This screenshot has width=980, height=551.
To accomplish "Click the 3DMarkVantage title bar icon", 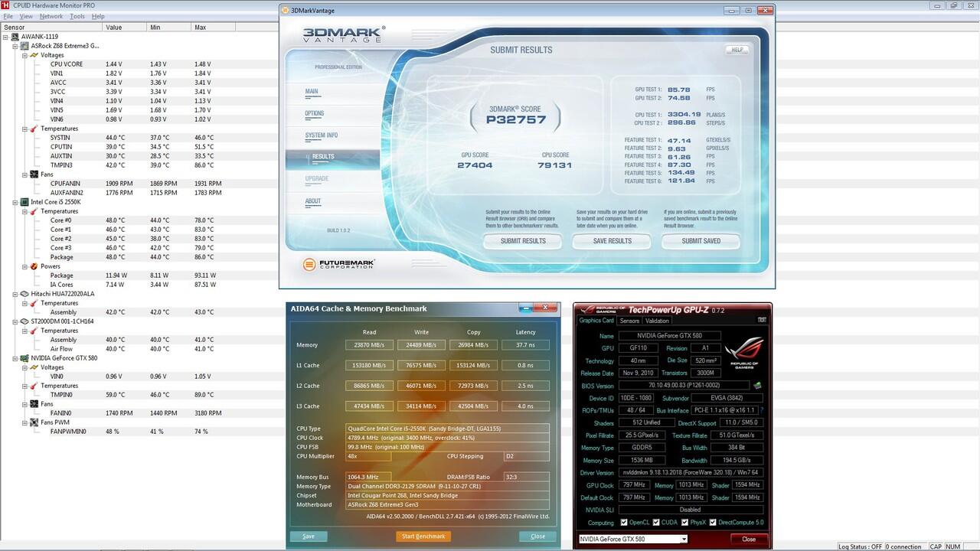I will [286, 10].
